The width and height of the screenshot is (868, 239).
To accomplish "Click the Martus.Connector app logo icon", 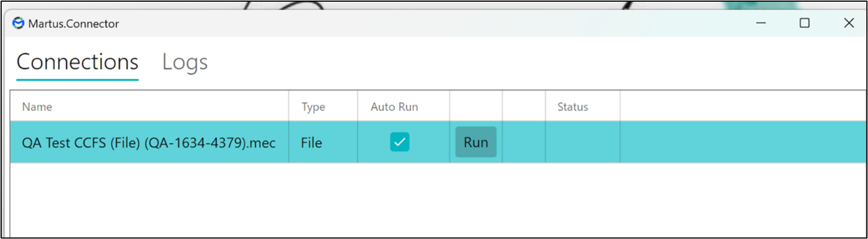I will point(19,23).
